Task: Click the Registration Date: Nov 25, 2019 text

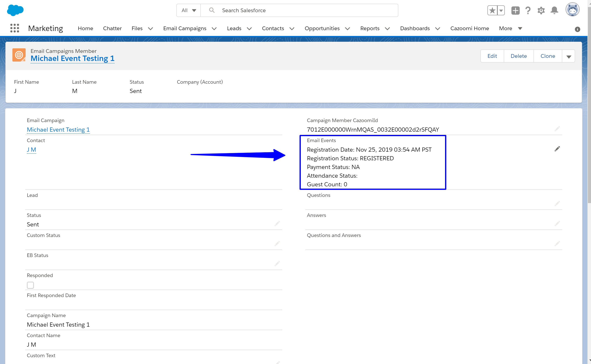Action: pyautogui.click(x=369, y=150)
